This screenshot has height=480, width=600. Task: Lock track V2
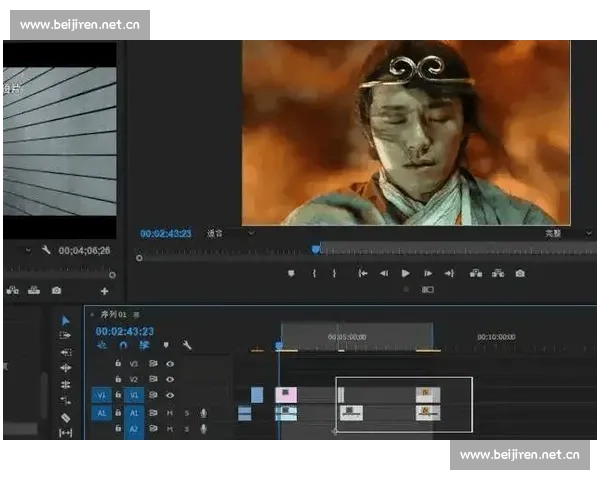(x=118, y=379)
